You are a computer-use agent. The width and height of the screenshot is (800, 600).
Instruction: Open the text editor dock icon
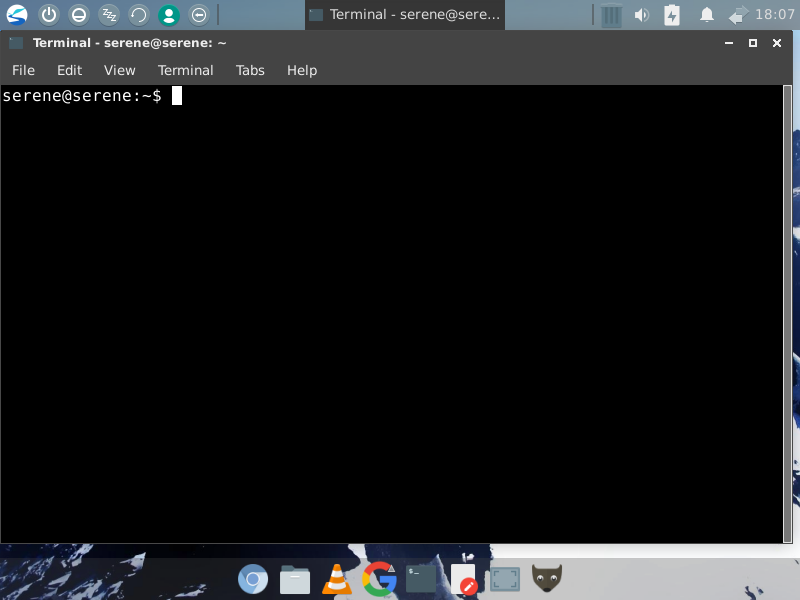click(464, 578)
